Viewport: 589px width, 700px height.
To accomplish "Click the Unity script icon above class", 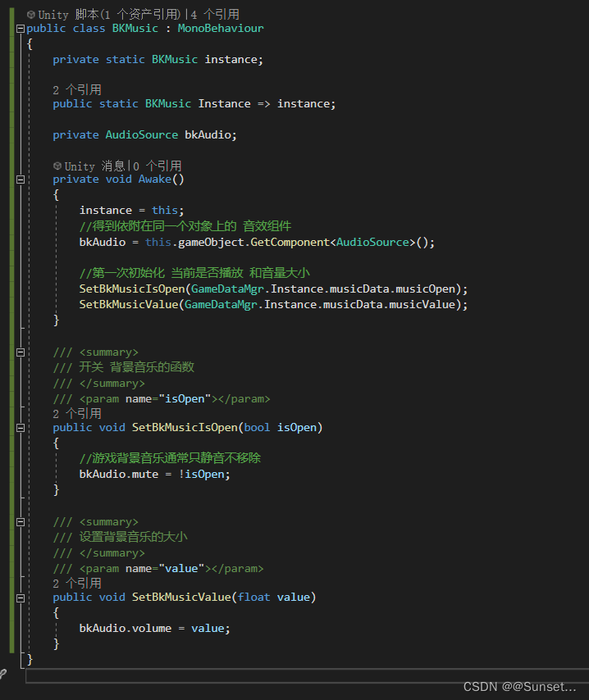I will (x=31, y=15).
